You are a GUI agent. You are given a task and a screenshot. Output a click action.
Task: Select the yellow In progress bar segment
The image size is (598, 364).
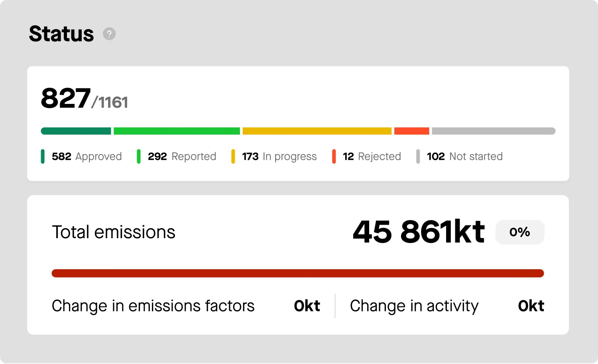click(x=317, y=131)
